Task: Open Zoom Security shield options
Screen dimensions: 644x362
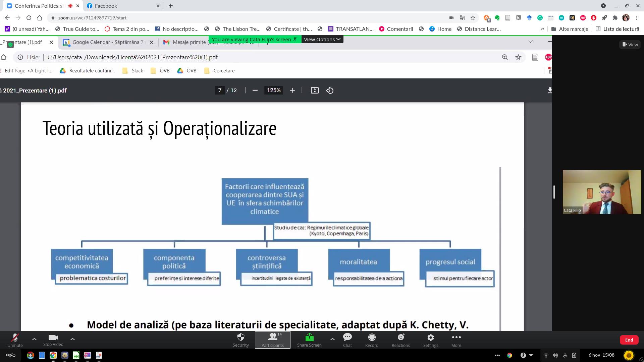Action: [240, 340]
